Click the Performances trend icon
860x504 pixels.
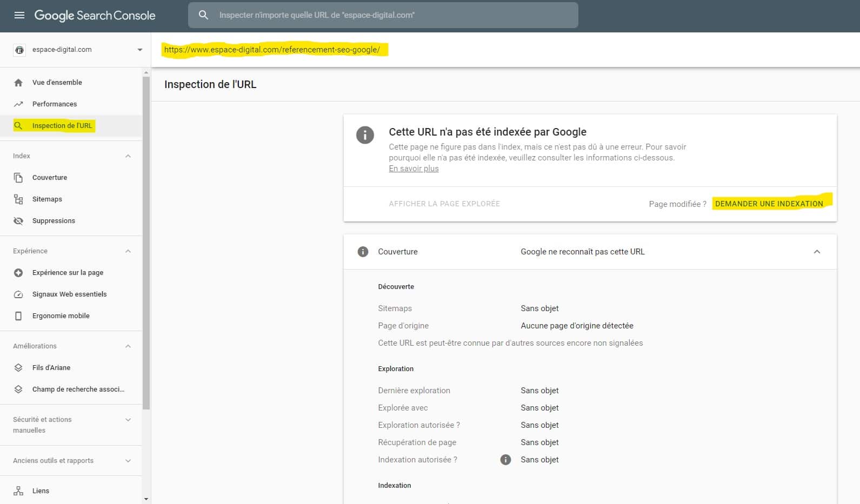[x=18, y=104]
